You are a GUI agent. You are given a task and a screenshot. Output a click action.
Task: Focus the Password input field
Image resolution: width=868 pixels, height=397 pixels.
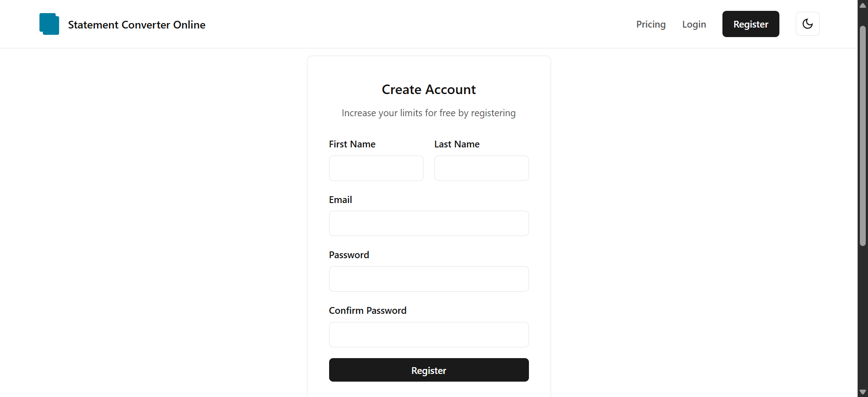[429, 279]
